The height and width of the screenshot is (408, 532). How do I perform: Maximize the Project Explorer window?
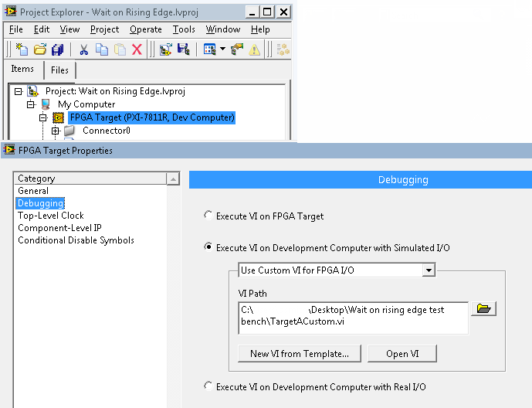coord(267,12)
